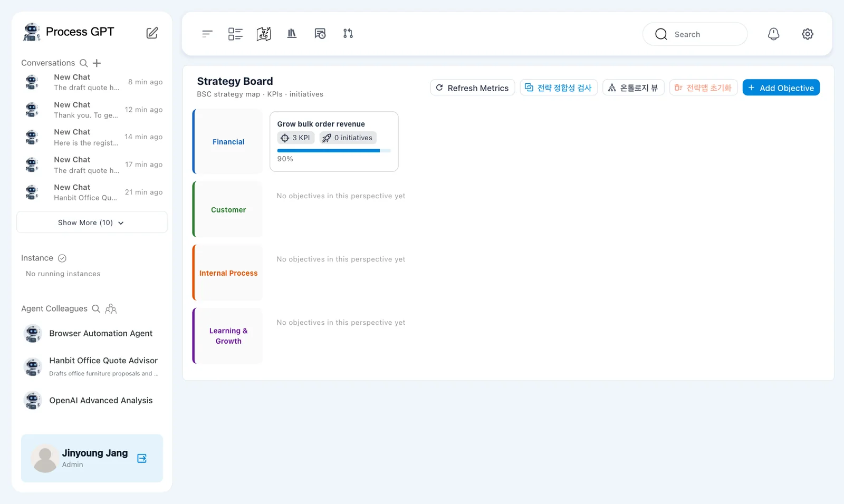Click the Instance check circle icon
844x504 pixels.
pos(62,258)
